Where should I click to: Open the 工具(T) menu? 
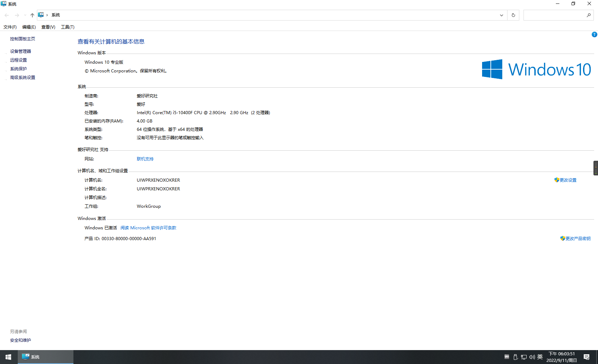click(x=68, y=27)
